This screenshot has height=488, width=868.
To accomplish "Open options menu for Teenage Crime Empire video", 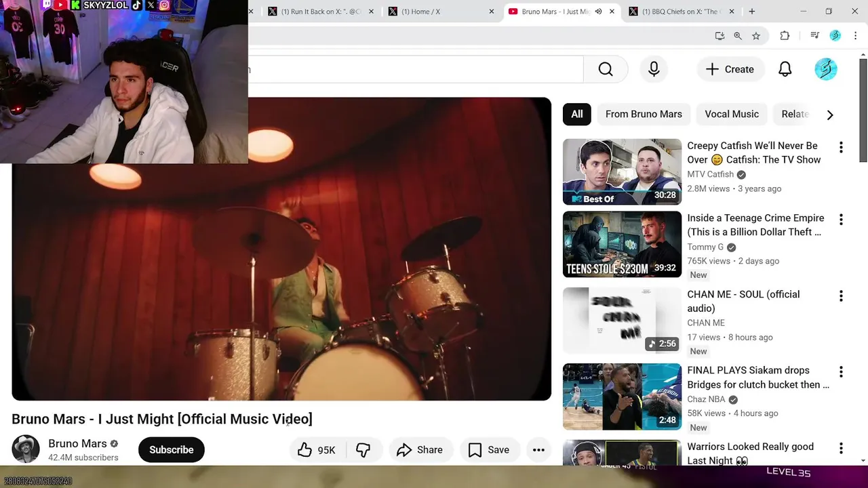I will pyautogui.click(x=841, y=220).
